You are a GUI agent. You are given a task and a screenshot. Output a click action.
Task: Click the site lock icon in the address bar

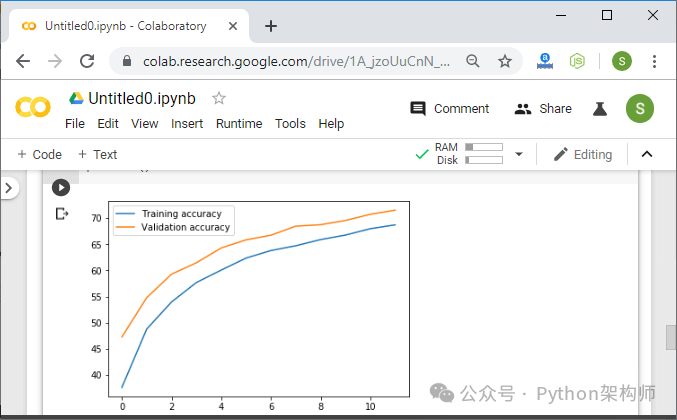127,61
